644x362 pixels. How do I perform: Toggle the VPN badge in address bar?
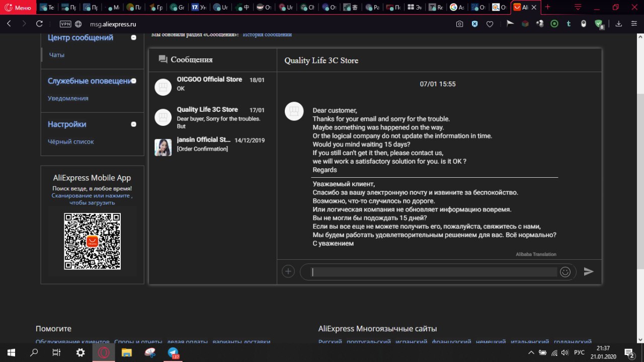65,24
